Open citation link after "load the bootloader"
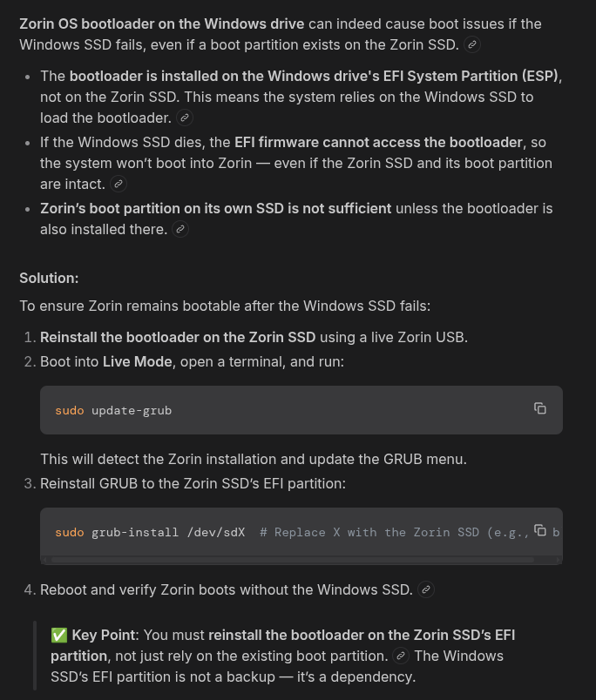The image size is (596, 700). (185, 118)
